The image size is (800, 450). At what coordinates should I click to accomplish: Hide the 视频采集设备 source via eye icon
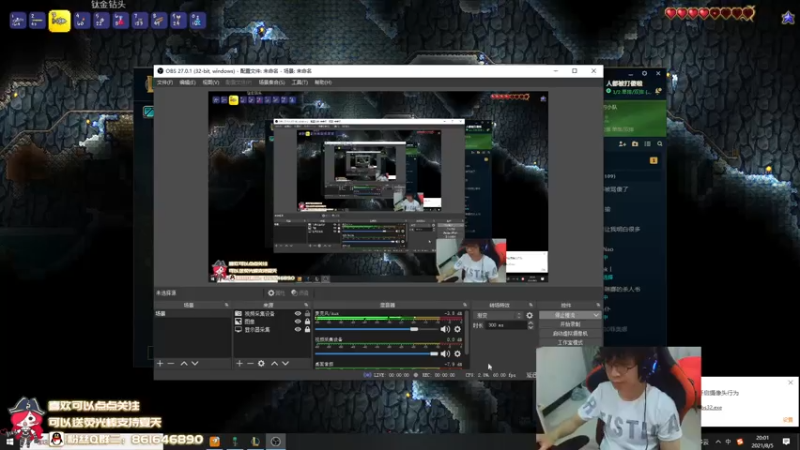point(298,313)
